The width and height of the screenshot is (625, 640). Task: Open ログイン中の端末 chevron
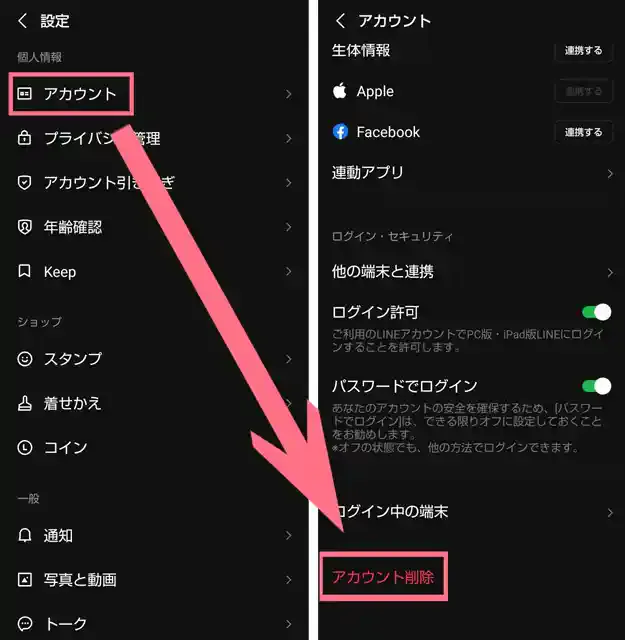pos(610,512)
